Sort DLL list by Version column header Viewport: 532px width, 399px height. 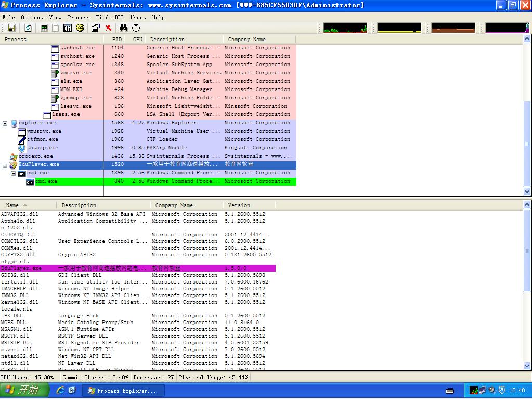click(x=239, y=205)
